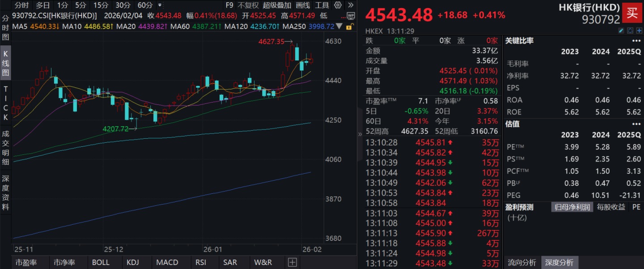Viewport: 644px width, 269px height.
Task: Click the red 买 buy button
Action: 632,12
